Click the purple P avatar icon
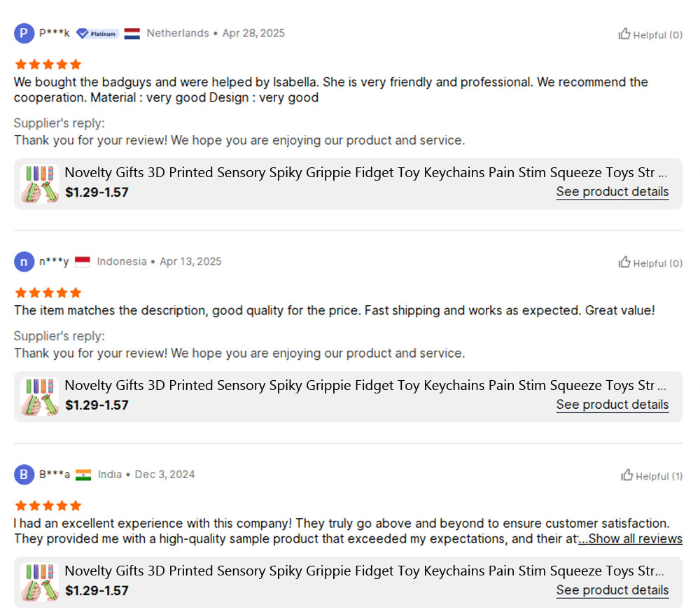Image resolution: width=700 pixels, height=614 pixels. pos(24,34)
